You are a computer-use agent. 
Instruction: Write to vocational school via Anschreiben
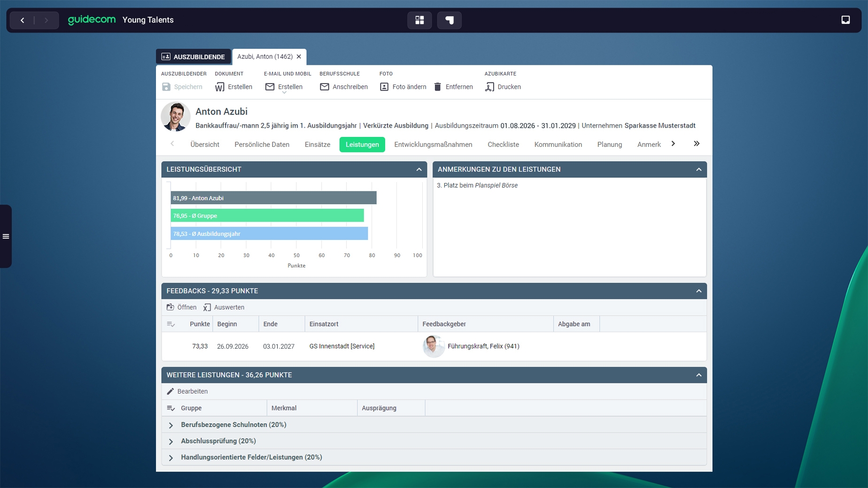344,87
